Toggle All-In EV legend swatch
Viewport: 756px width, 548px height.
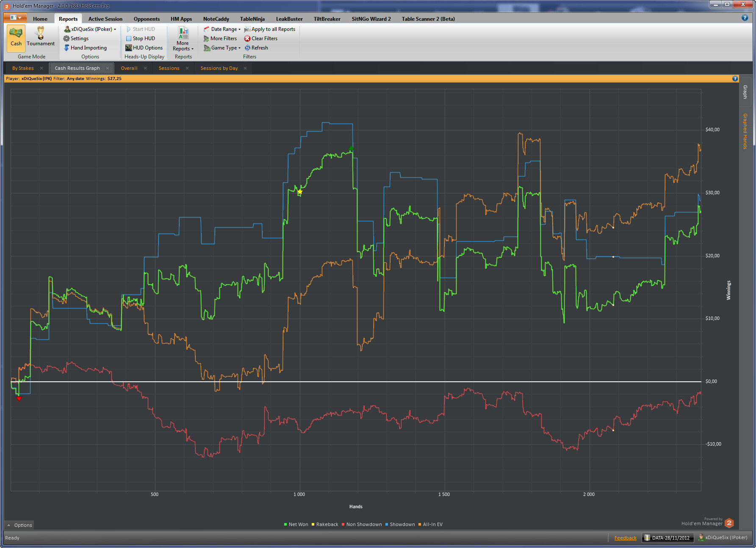click(420, 525)
